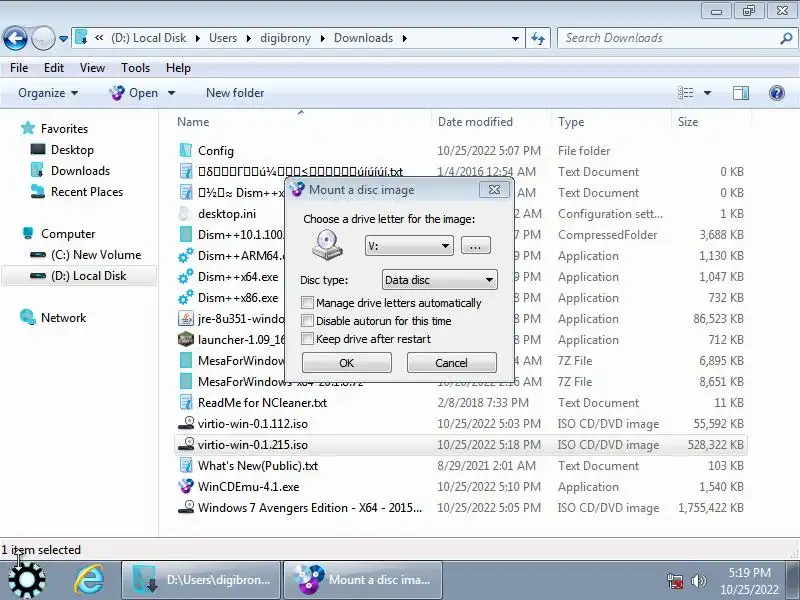
Task: Click the Type column header
Action: [x=571, y=122]
